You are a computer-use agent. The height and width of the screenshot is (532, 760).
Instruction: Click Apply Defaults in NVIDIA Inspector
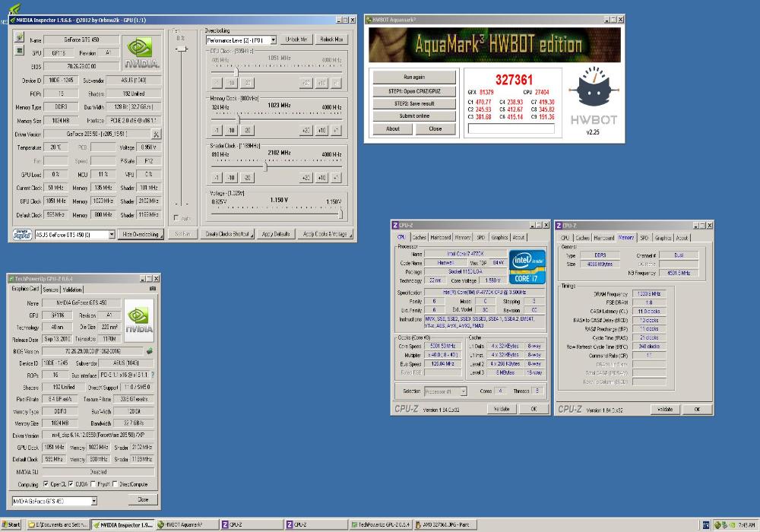point(276,234)
